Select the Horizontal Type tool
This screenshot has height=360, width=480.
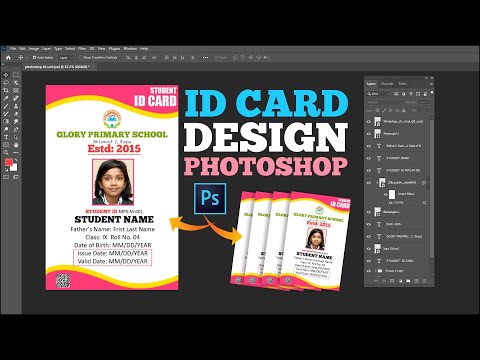[6, 137]
